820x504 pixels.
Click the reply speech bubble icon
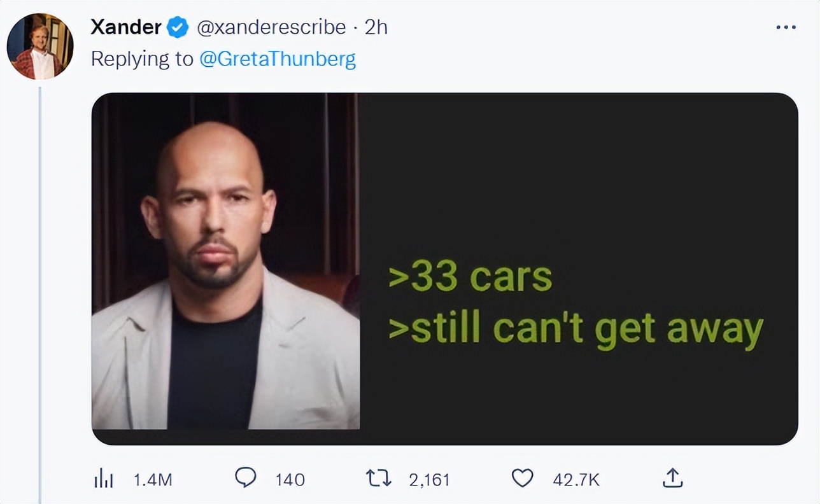pyautogui.click(x=246, y=478)
